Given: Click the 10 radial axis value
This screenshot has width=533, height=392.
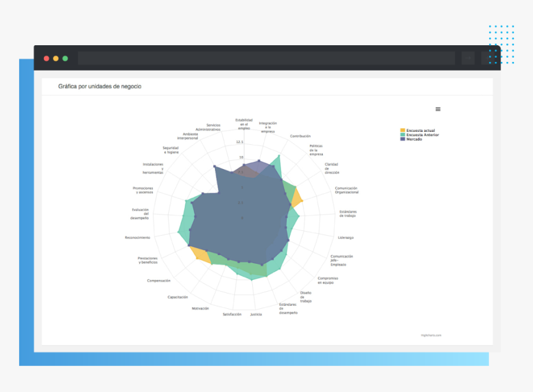Looking at the screenshot, I should pos(241,157).
